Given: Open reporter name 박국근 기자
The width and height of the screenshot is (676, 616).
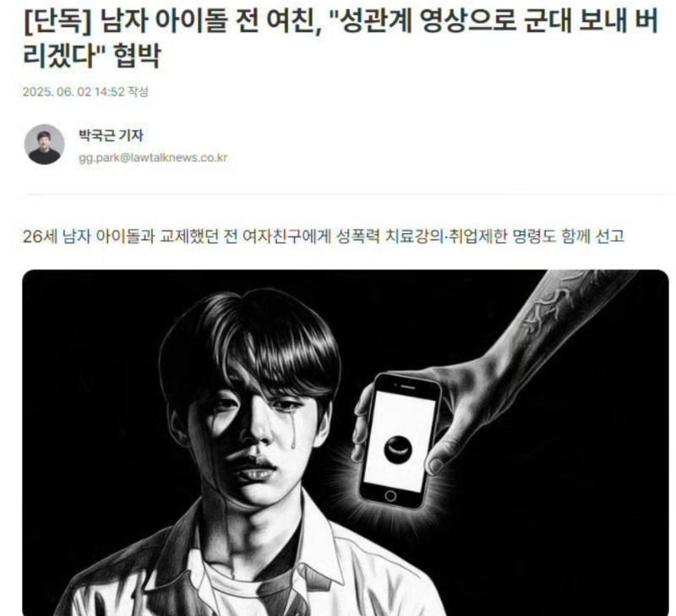Looking at the screenshot, I should 111,135.
